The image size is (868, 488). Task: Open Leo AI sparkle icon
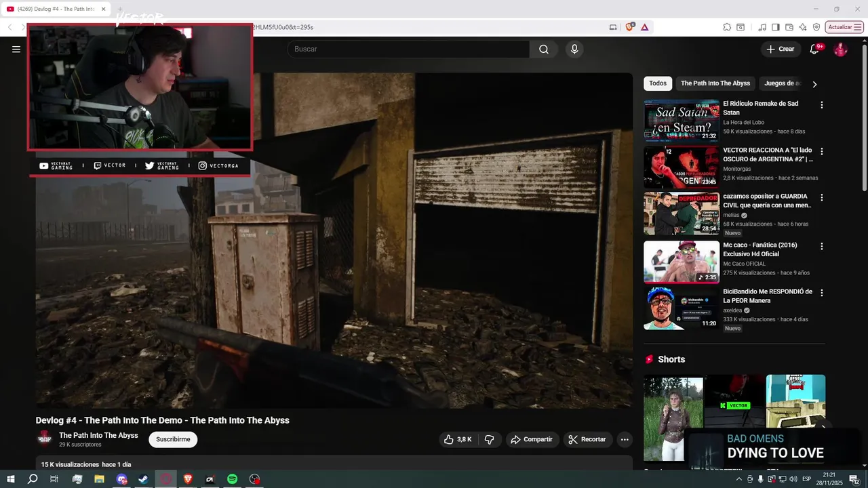[803, 27]
